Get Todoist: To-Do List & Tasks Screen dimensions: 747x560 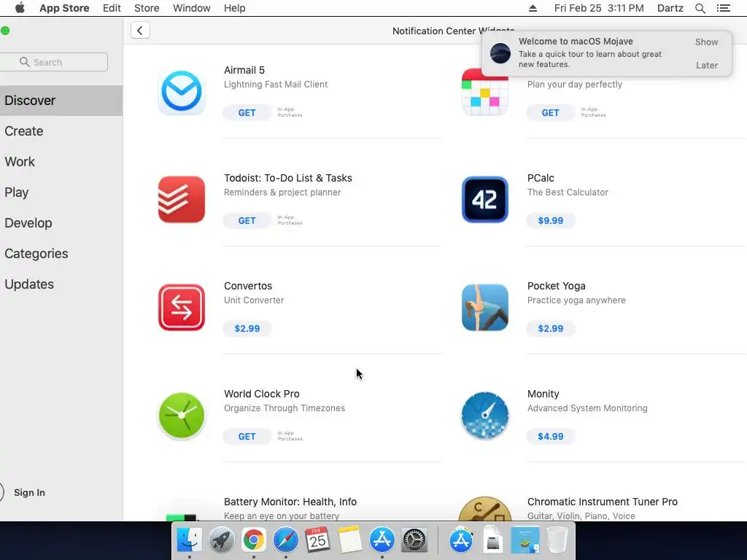(x=247, y=220)
